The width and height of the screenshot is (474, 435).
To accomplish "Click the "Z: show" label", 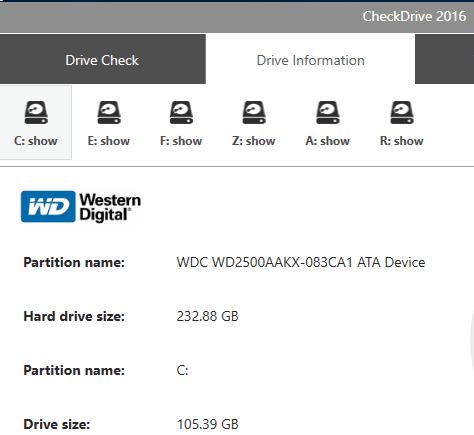I will point(254,141).
